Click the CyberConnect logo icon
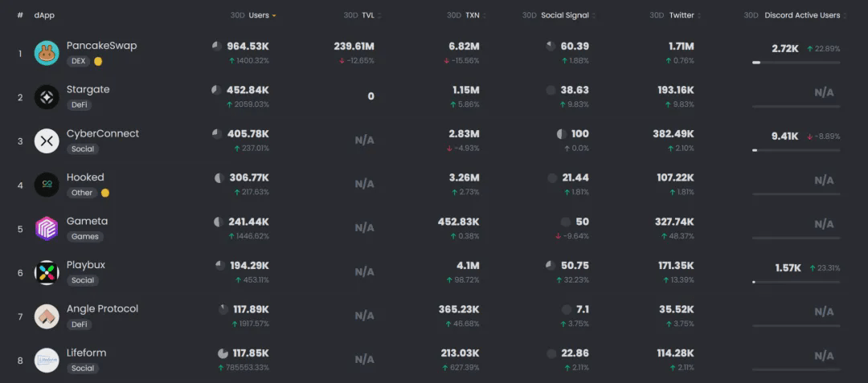The height and width of the screenshot is (383, 868). [47, 141]
